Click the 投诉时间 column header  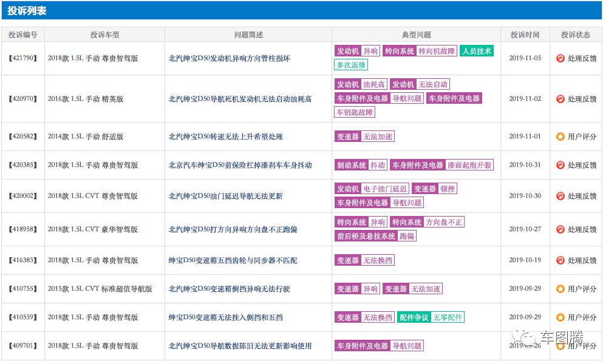[x=525, y=35]
